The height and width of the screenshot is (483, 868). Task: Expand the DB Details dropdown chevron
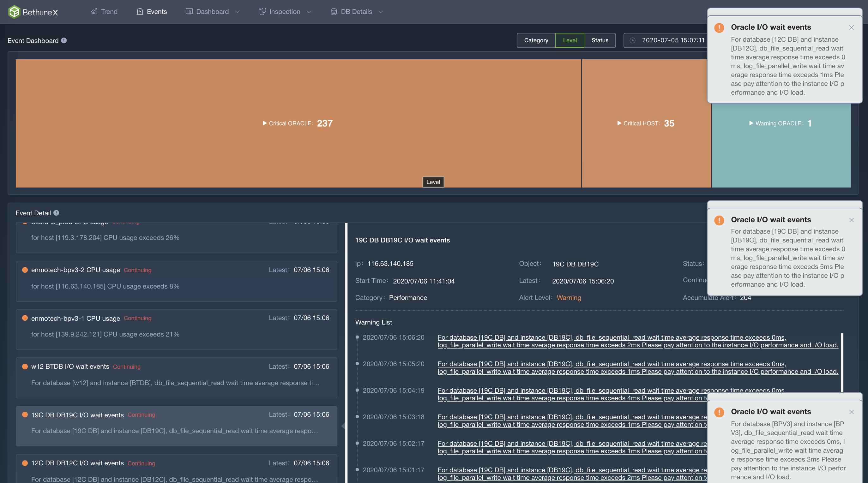coord(381,12)
